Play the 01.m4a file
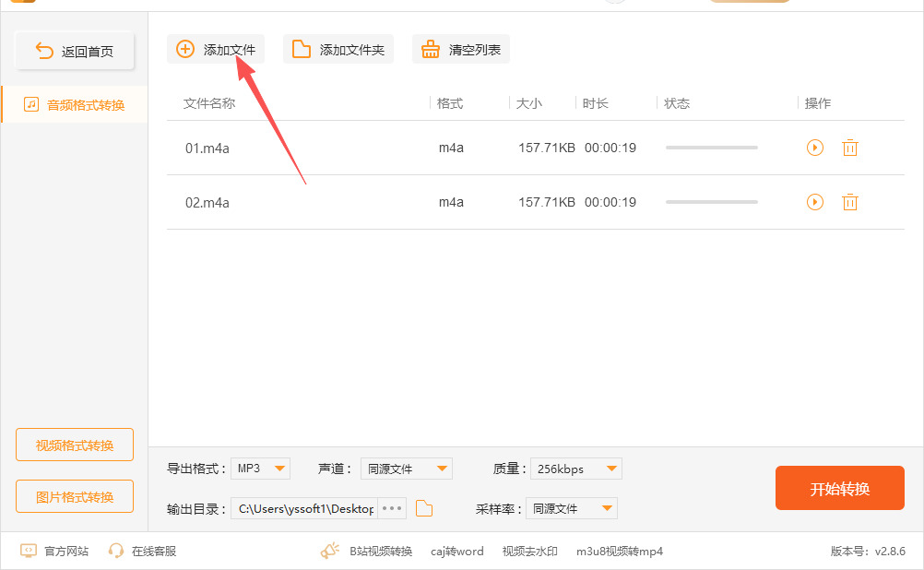Screen dimensions: 924x570 click(815, 148)
